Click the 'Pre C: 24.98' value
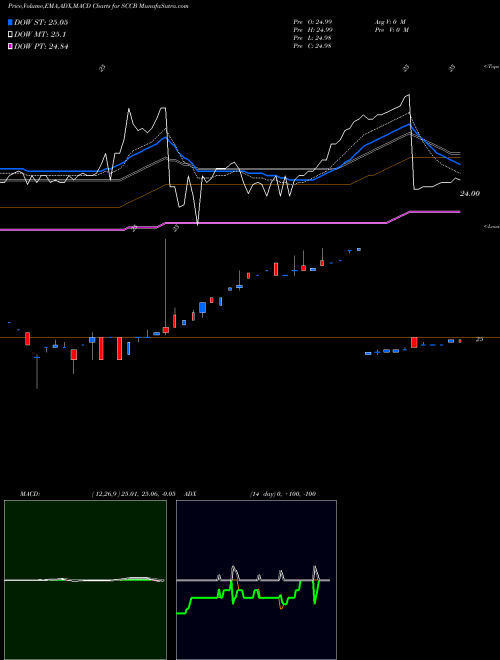Image resolution: width=500 pixels, height=660 pixels. pyautogui.click(x=312, y=46)
